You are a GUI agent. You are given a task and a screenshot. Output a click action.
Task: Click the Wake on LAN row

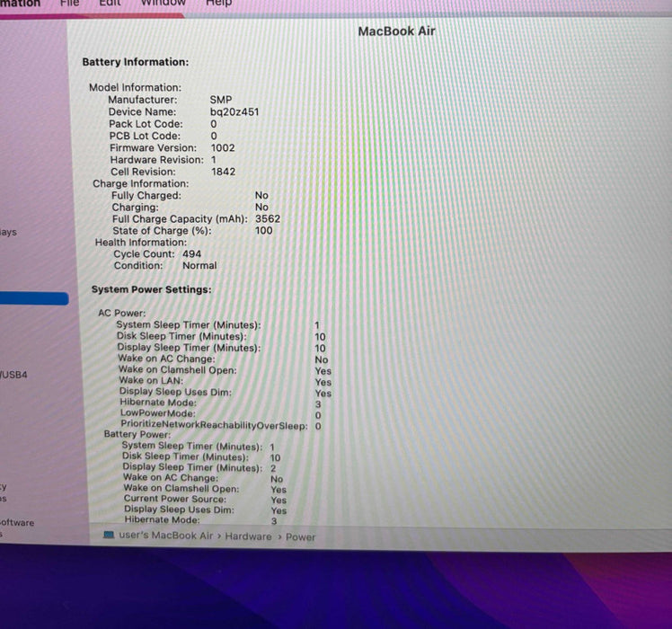225,381
